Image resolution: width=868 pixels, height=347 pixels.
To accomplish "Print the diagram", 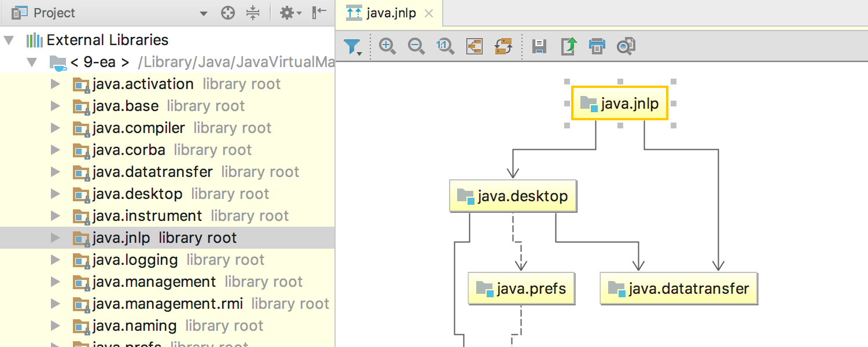I will click(x=597, y=46).
